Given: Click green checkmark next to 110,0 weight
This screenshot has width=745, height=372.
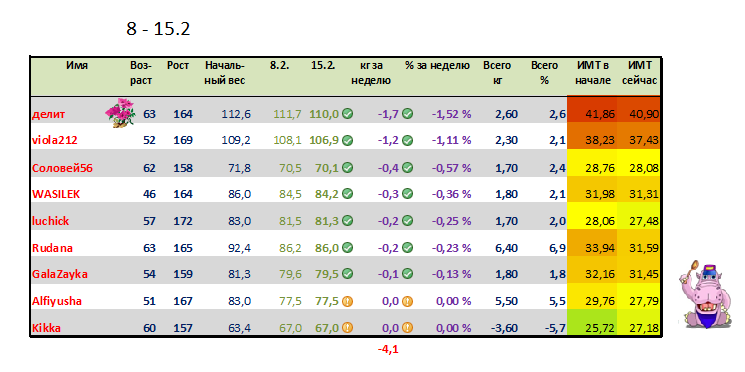Looking at the screenshot, I should (347, 114).
